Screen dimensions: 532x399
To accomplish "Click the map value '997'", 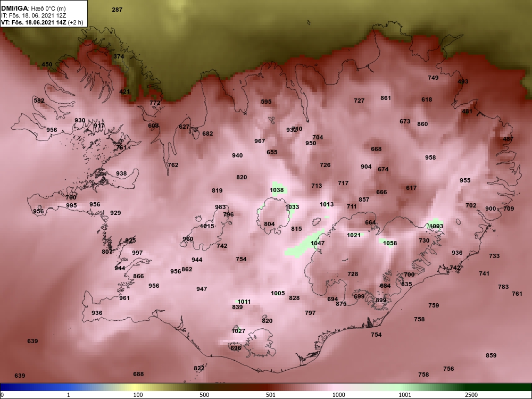I will [x=137, y=253].
